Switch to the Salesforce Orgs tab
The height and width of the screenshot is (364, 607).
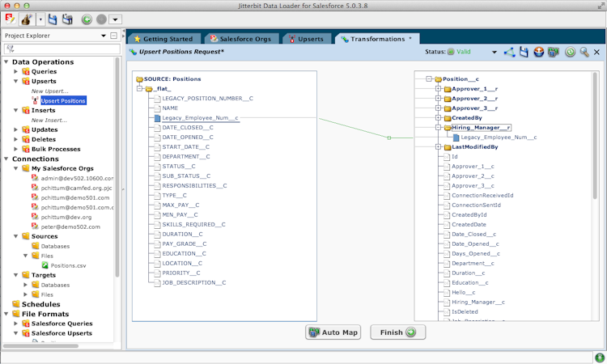(241, 39)
